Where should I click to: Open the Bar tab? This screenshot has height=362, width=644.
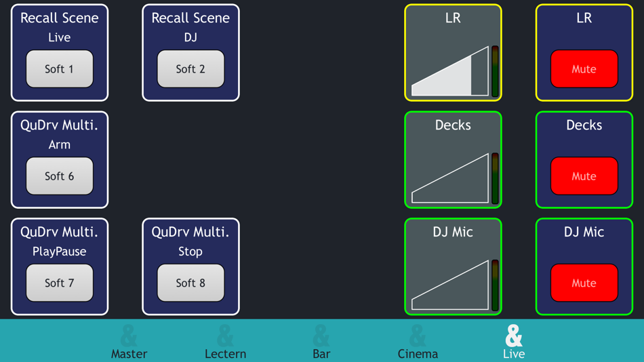[x=321, y=342]
